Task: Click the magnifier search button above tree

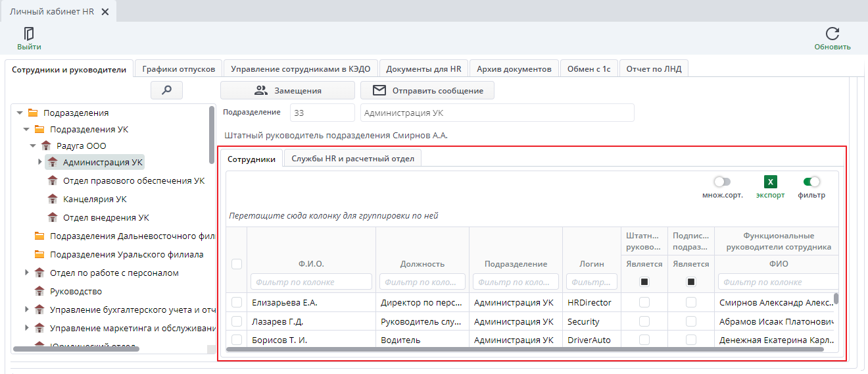Action: click(166, 90)
